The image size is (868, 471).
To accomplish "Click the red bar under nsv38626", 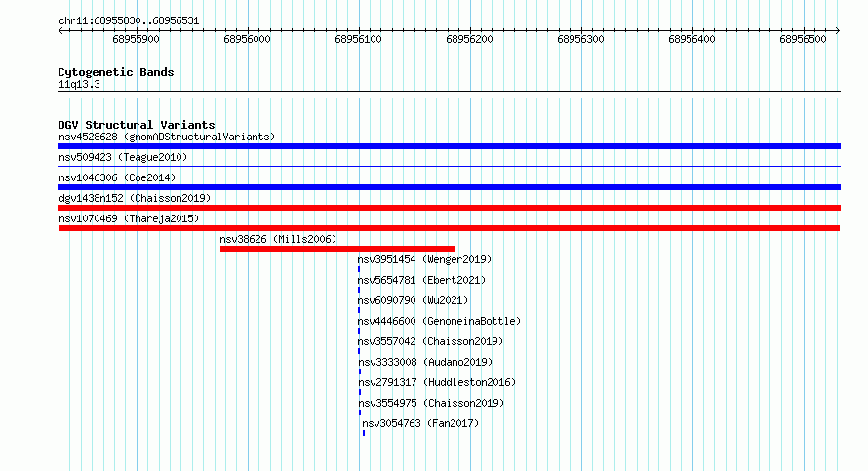I will [337, 249].
